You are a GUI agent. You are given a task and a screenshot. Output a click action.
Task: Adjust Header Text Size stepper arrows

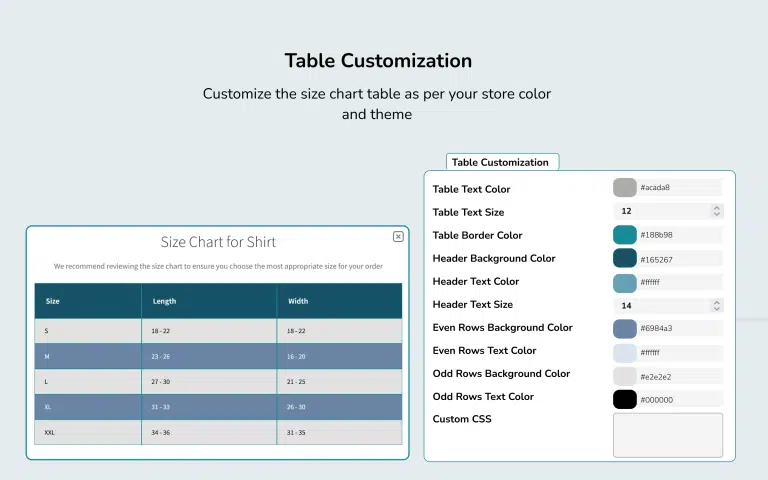tap(716, 305)
